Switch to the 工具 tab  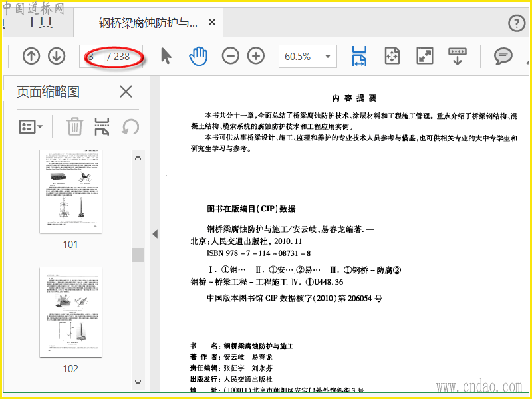coord(39,23)
